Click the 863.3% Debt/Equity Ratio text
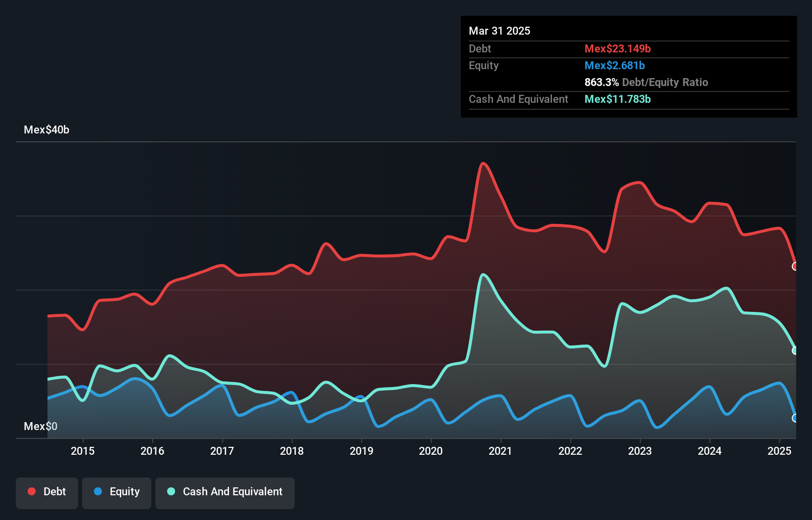 [646, 82]
